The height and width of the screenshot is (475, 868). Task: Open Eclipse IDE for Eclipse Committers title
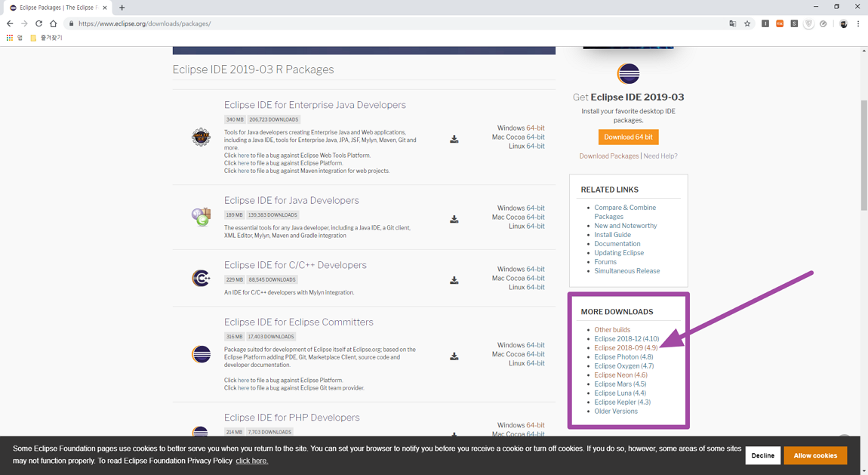(x=298, y=322)
